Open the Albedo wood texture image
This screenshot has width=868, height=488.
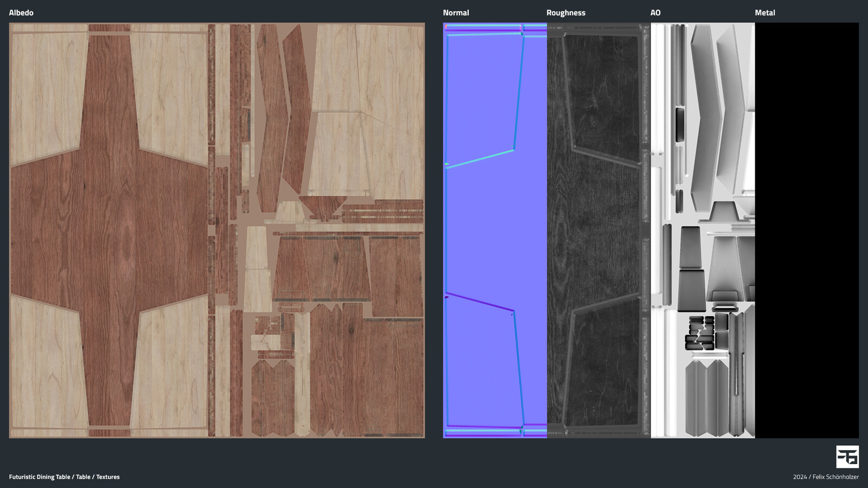pos(217,230)
